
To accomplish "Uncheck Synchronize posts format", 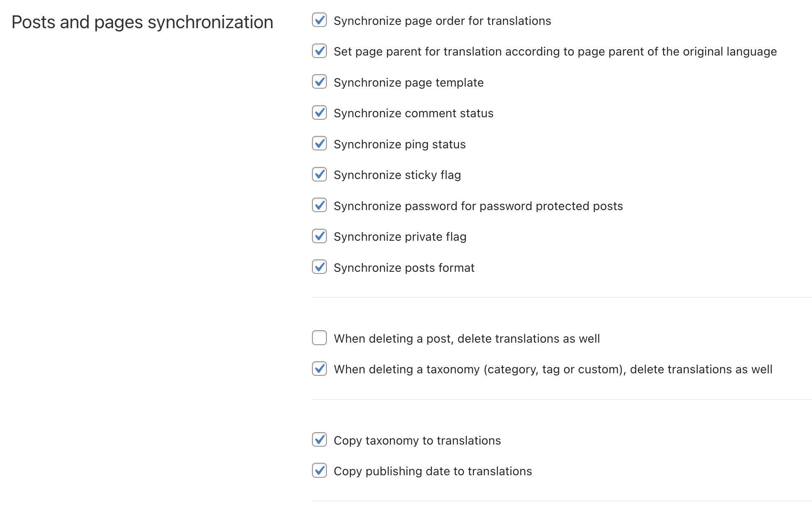I will point(319,267).
